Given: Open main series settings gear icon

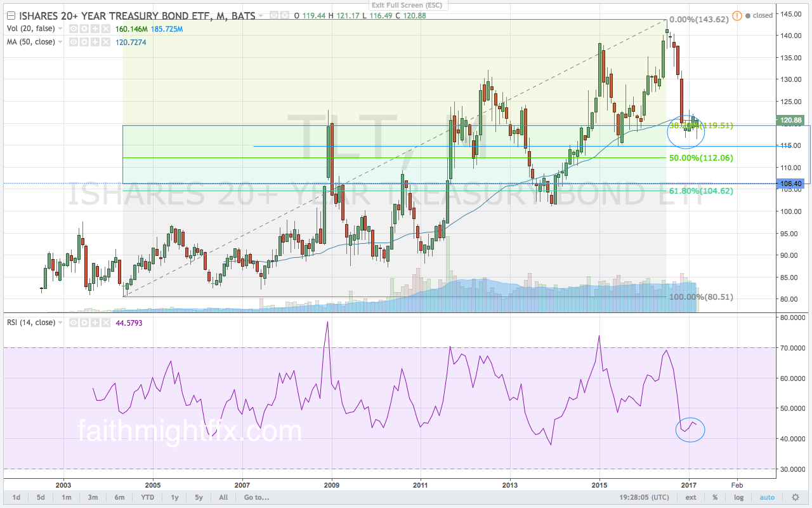Looking at the screenshot, I should click(285, 15).
